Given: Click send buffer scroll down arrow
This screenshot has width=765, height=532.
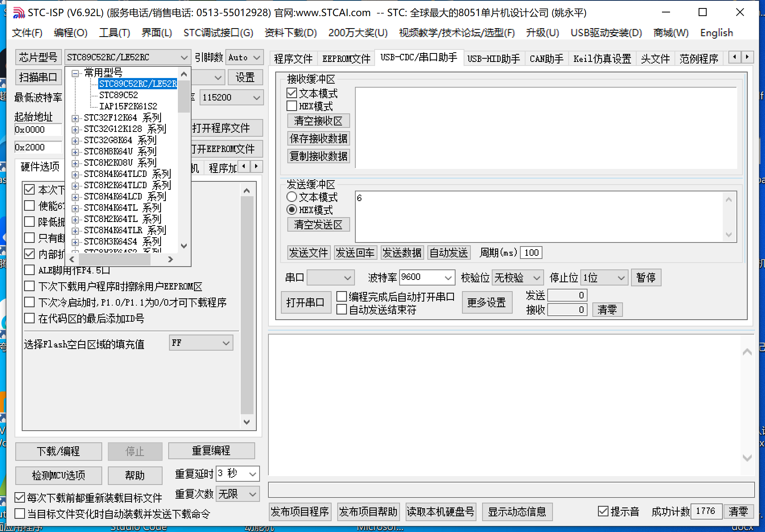Looking at the screenshot, I should [729, 234].
